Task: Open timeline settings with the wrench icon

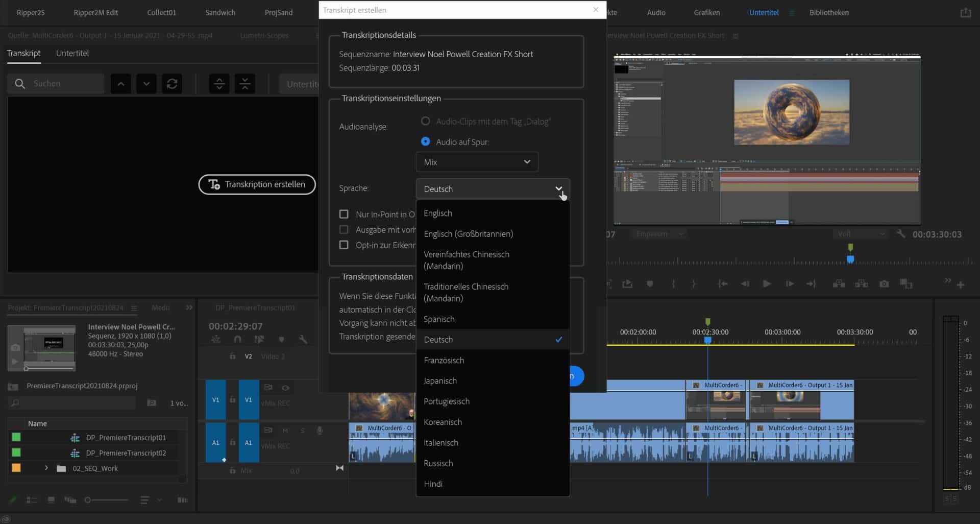Action: pyautogui.click(x=303, y=340)
